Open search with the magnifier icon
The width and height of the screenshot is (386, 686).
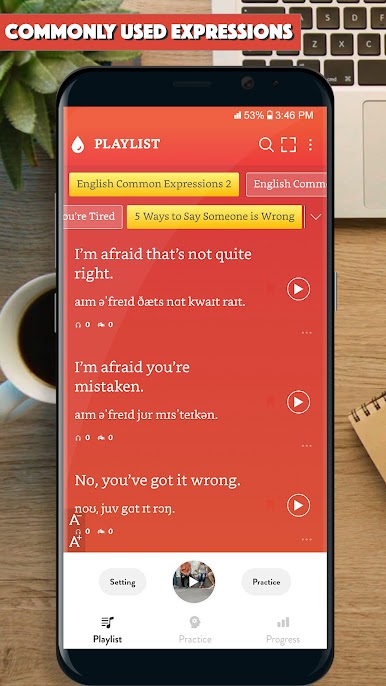266,144
